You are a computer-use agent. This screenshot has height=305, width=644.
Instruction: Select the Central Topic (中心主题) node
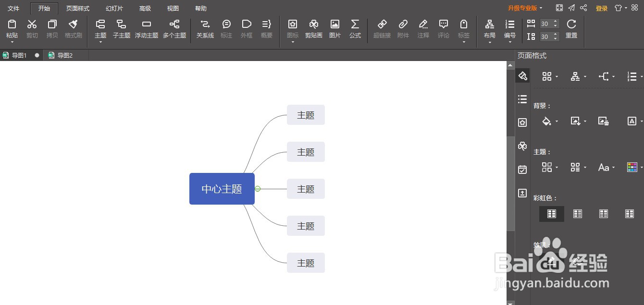pos(222,189)
